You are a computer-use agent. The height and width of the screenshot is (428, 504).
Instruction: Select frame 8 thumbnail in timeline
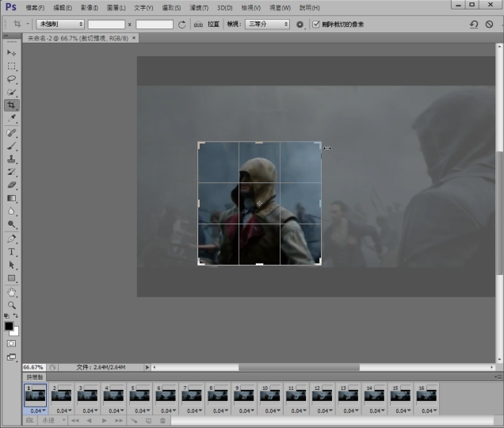[x=218, y=396]
